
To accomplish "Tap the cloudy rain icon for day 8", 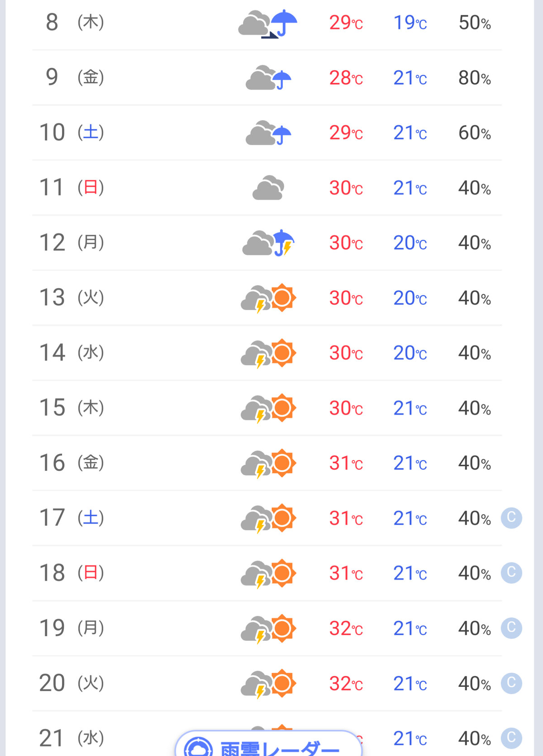I will 268,24.
